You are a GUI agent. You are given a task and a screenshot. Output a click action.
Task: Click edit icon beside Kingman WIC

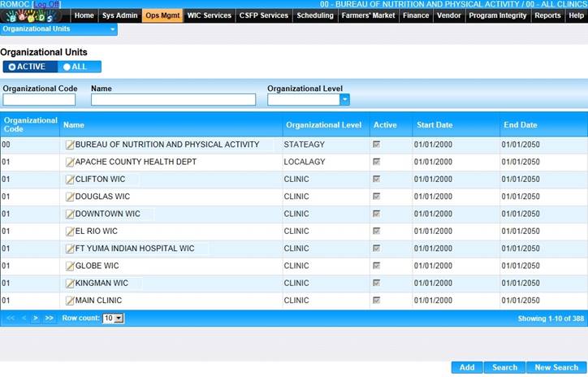(69, 284)
